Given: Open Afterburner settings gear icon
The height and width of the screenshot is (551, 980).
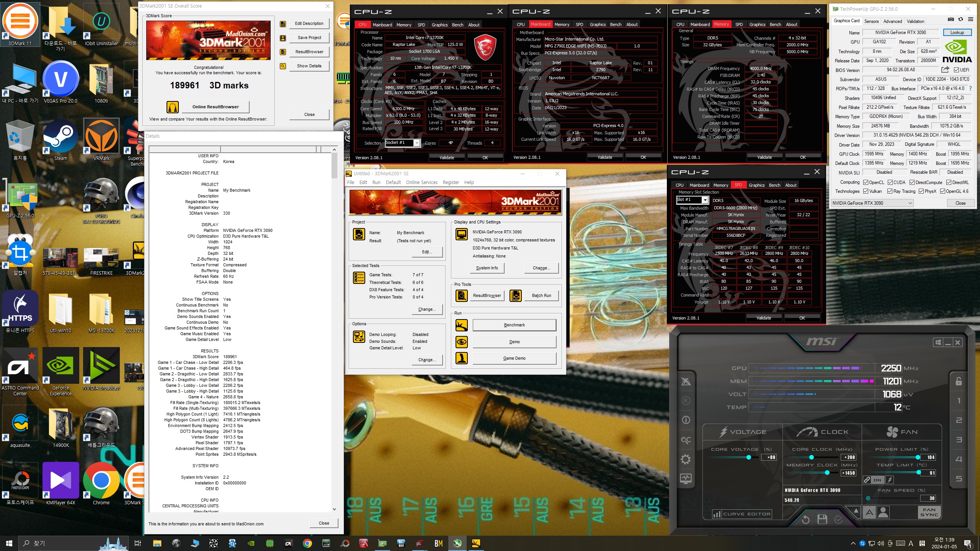Looking at the screenshot, I should (686, 459).
